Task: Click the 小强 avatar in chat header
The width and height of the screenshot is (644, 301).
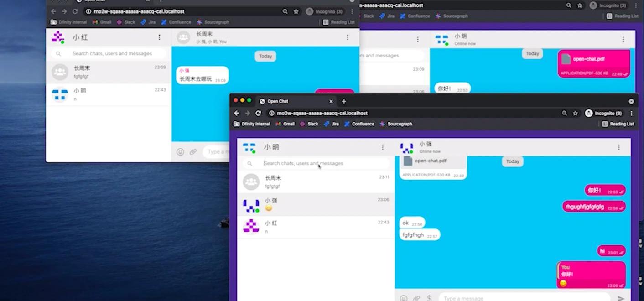Action: coord(407,147)
